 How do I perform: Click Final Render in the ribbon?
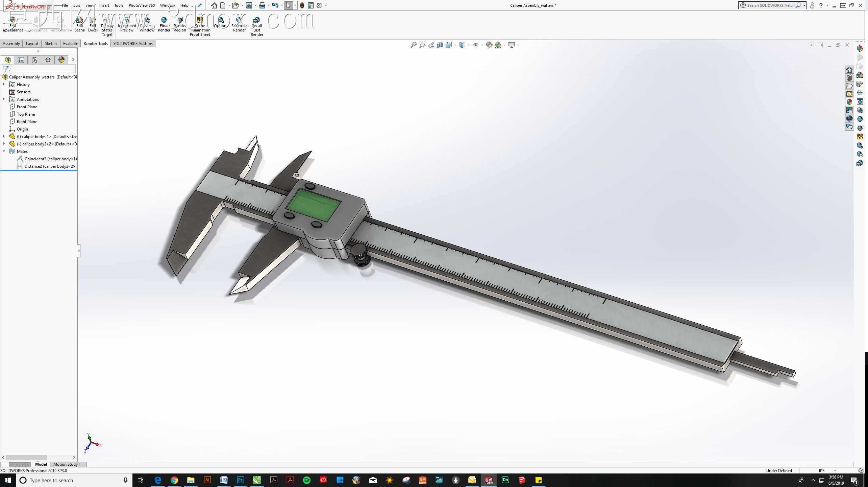click(x=164, y=24)
